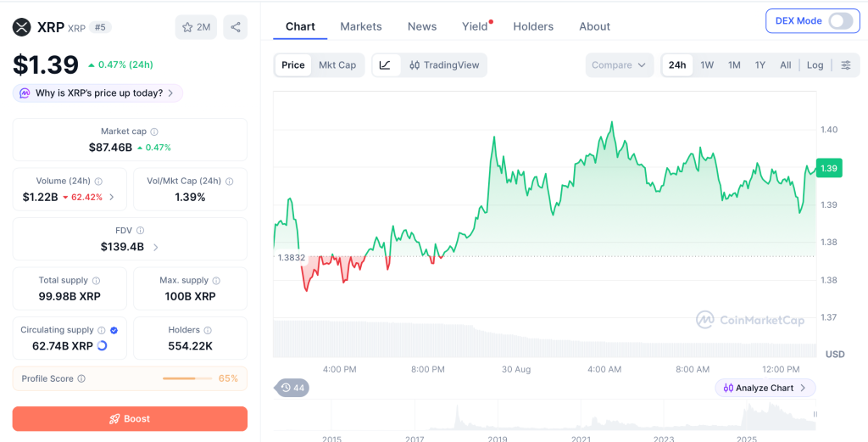Viewport: 868px width, 442px height.
Task: Open the Holders tab
Action: [x=533, y=26]
